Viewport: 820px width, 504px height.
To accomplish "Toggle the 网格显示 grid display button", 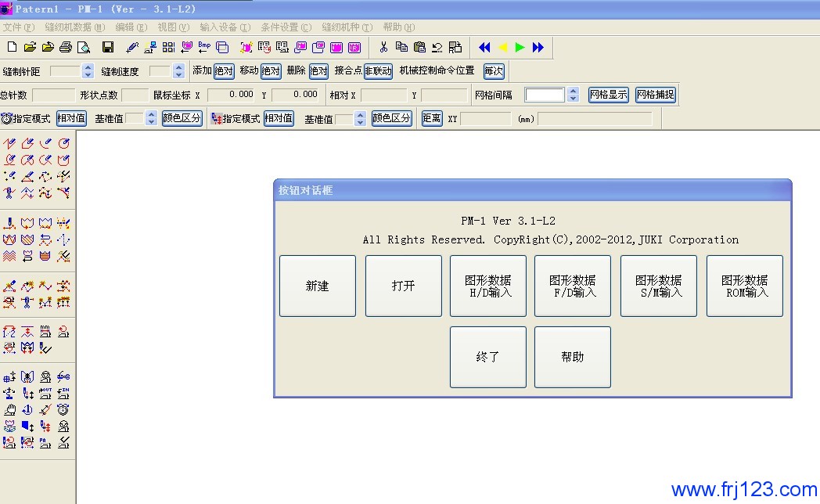I will tap(609, 95).
